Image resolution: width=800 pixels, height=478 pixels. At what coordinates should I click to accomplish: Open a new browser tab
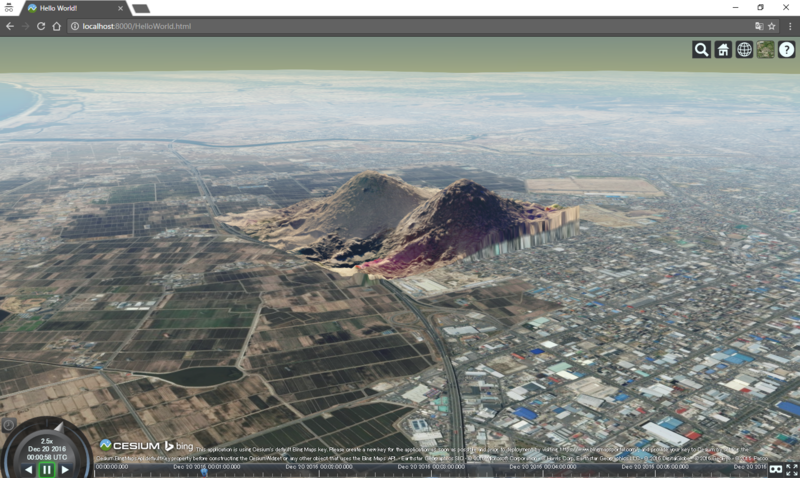tap(141, 8)
